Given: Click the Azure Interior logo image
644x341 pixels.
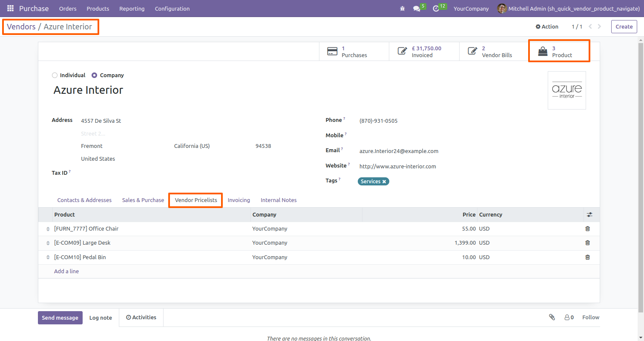Looking at the screenshot, I should coord(566,90).
